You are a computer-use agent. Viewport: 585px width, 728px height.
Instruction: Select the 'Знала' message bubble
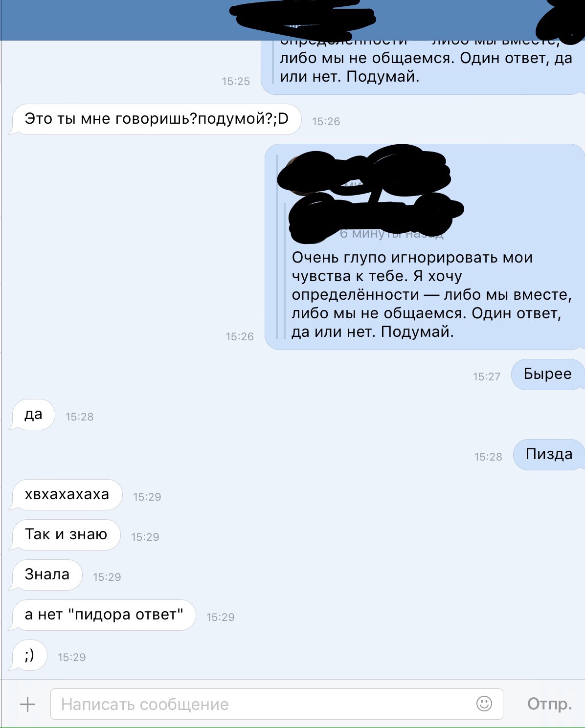(46, 575)
